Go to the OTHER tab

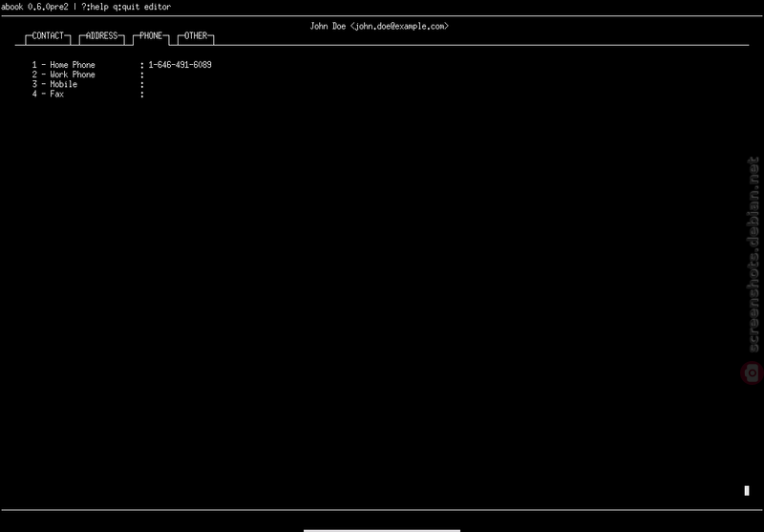pos(196,36)
